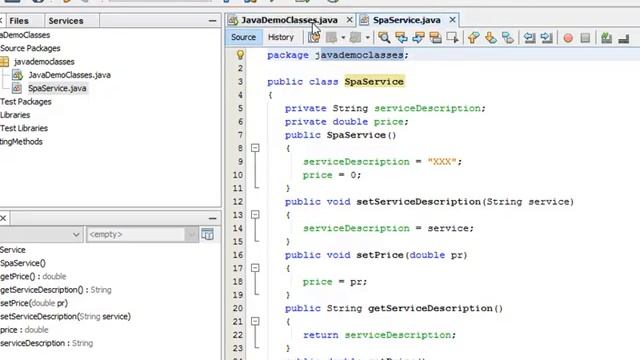
Task: Click line number 12 in the gutter
Action: 238,202
